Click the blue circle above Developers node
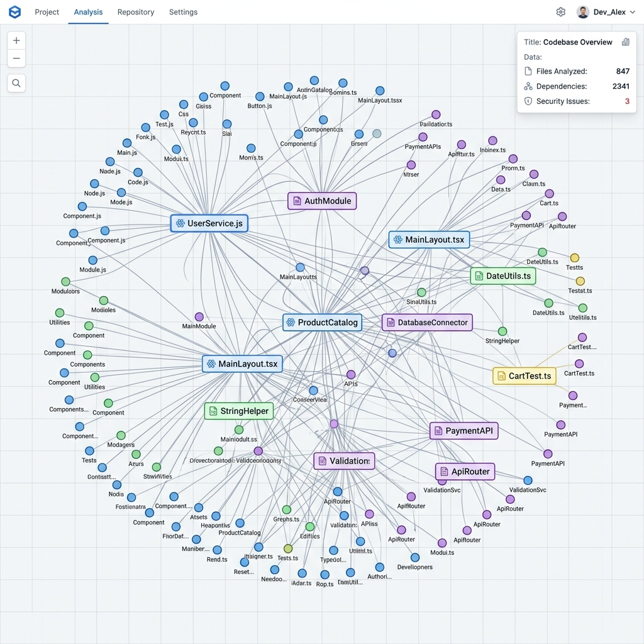The height and width of the screenshot is (644, 644). tap(415, 557)
